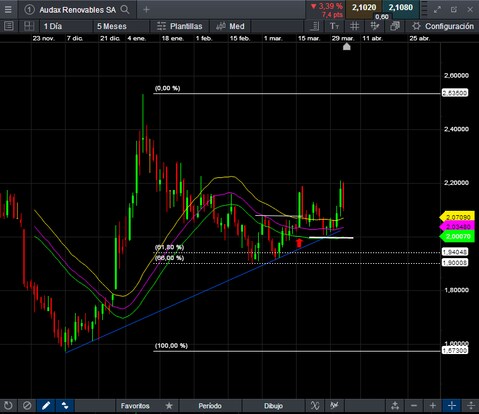Screen dimensions: 479x414
Task: Toggle the grid lines icon
Action: (354, 26)
